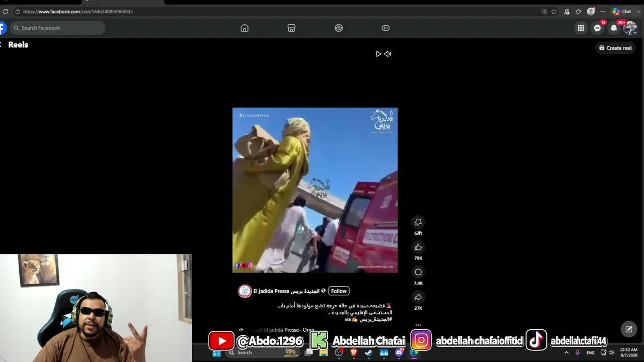This screenshot has height=362, width=644.
Task: Open the hashtag in the reel caption
Action: point(375,319)
